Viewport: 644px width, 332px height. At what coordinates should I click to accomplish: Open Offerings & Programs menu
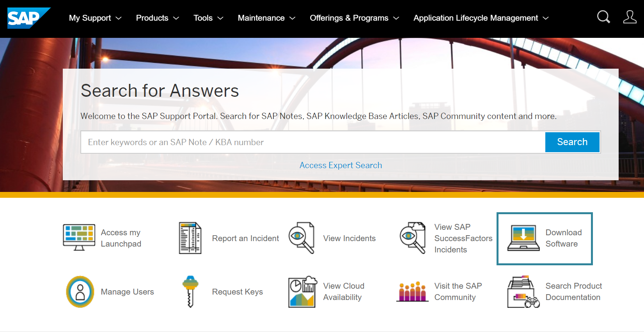click(355, 18)
